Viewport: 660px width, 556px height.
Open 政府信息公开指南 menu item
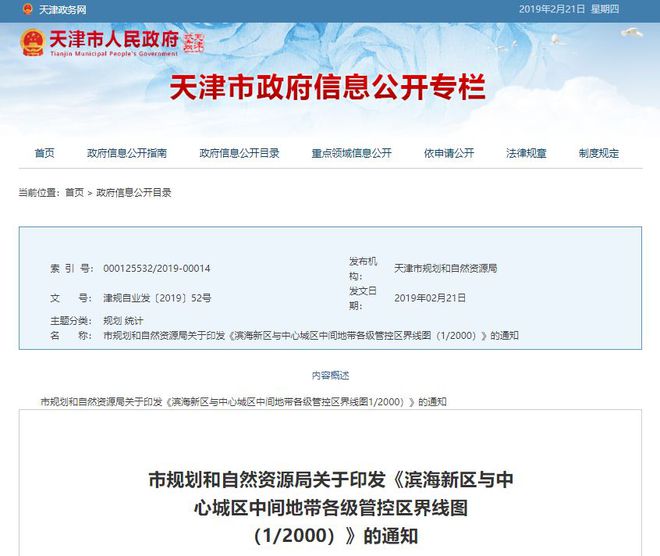click(127, 153)
